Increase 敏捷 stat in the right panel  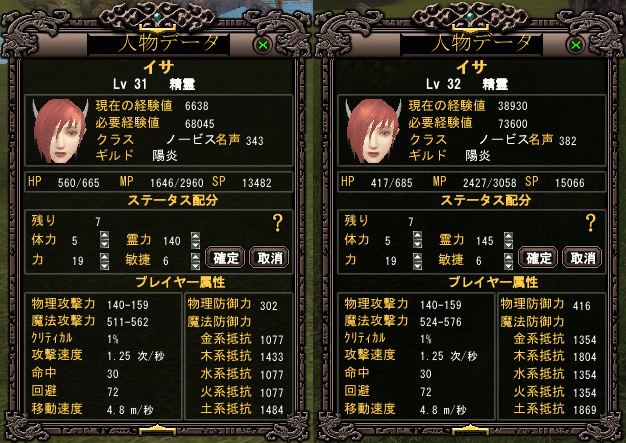[508, 256]
